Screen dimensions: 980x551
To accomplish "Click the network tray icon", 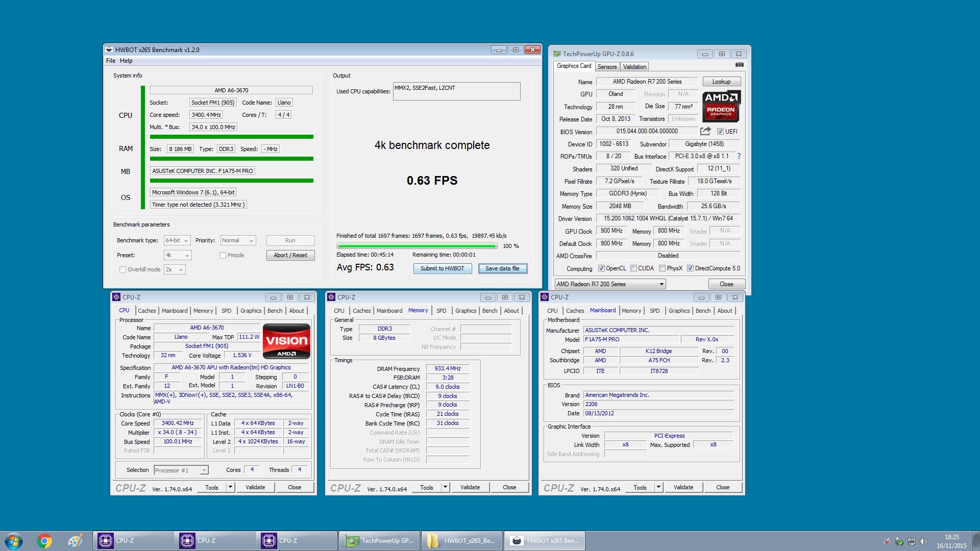I will 911,541.
